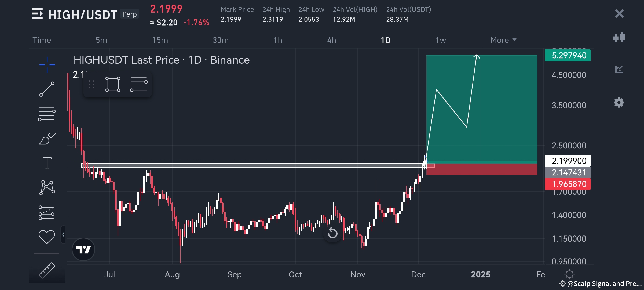Select the trend line drawing tool
This screenshot has width=644, height=290.
click(x=47, y=89)
